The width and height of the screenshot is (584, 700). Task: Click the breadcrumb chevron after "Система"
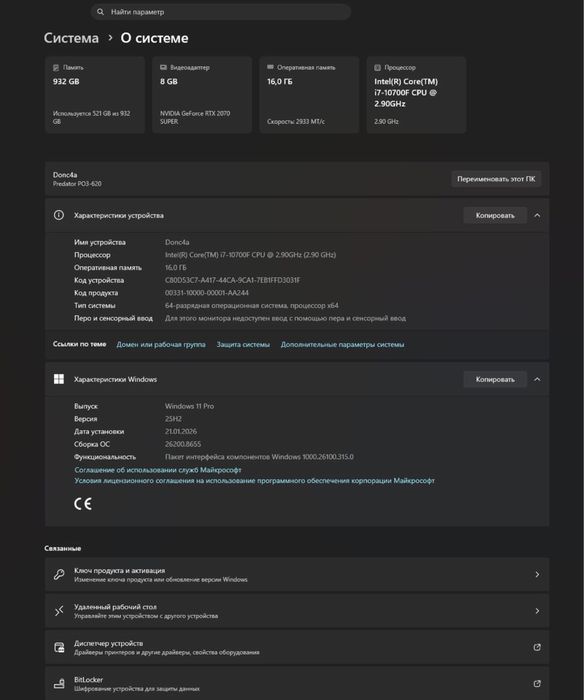(x=110, y=38)
